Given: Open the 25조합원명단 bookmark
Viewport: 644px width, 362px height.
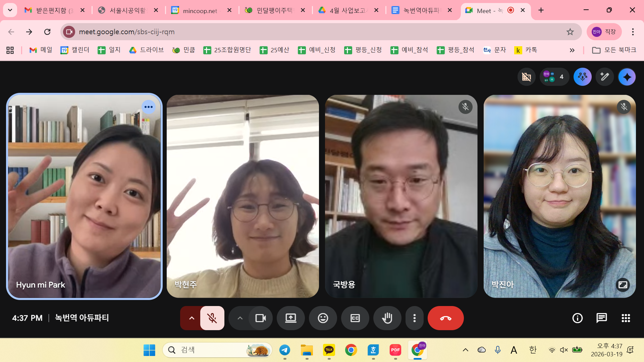Looking at the screenshot, I should pyautogui.click(x=227, y=50).
